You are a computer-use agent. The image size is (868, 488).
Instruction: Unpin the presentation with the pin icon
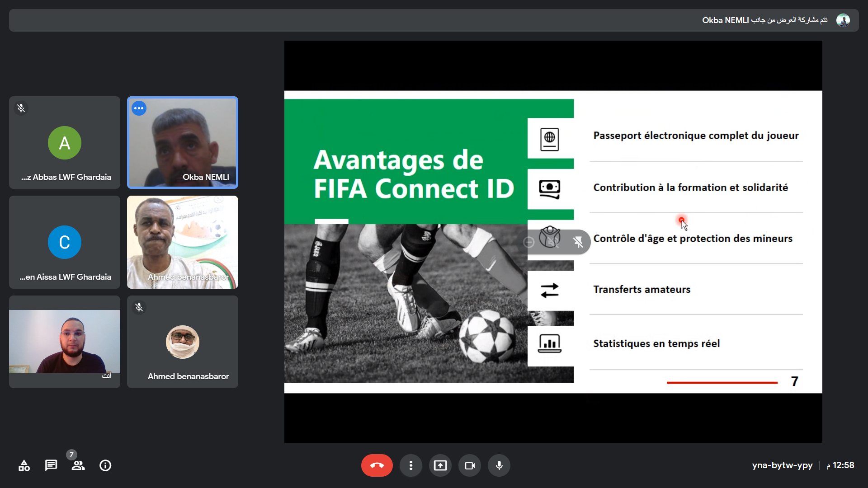point(578,242)
